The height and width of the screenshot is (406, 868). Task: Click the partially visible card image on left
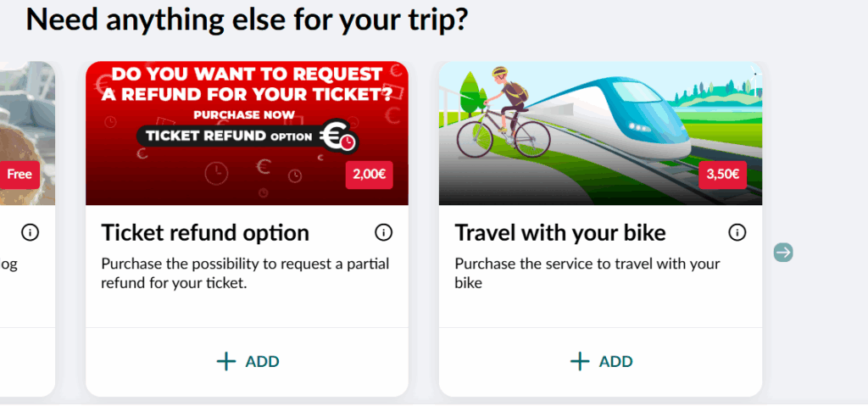27,133
